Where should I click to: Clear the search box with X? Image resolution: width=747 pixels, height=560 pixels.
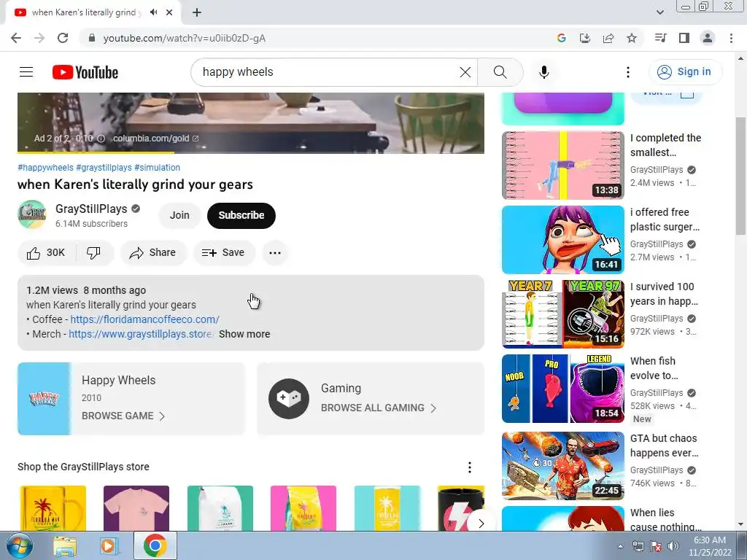point(465,72)
